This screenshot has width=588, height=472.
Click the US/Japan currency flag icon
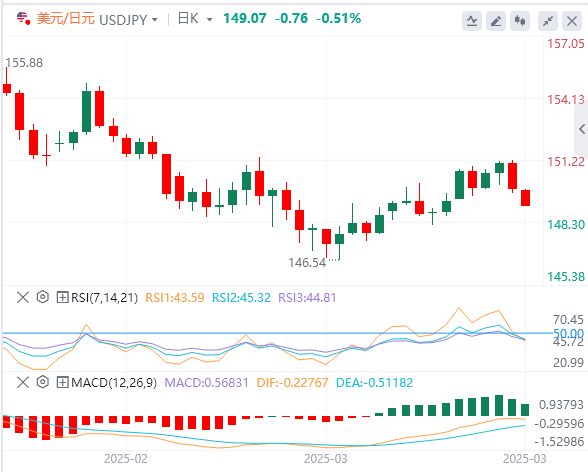(x=23, y=18)
